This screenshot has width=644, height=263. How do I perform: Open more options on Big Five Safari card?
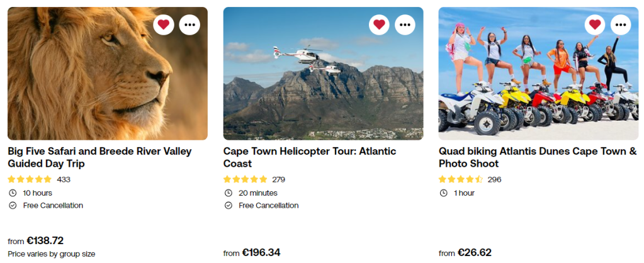189,25
